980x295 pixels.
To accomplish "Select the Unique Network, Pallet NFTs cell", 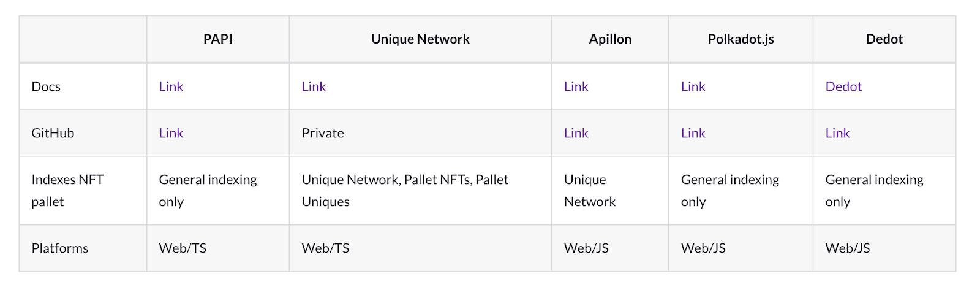I will point(405,191).
